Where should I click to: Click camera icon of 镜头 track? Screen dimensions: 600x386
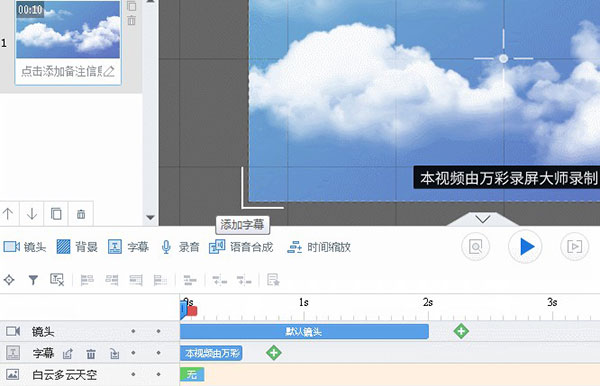13,331
